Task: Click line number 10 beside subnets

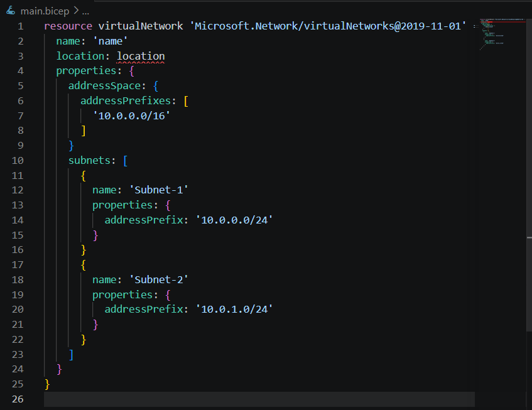Action: click(18, 160)
